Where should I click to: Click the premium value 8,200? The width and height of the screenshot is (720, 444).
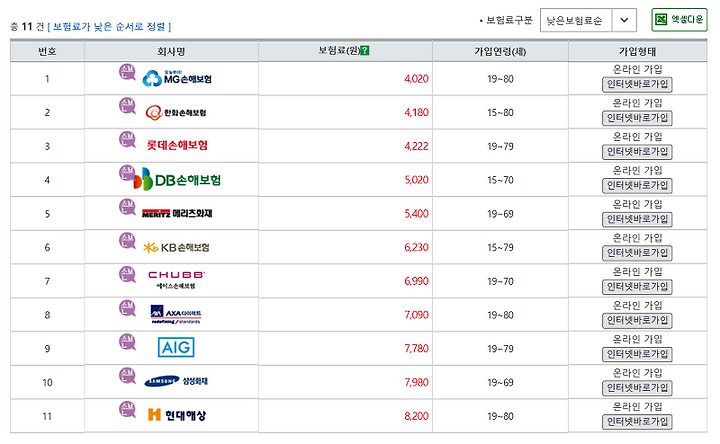[416, 416]
